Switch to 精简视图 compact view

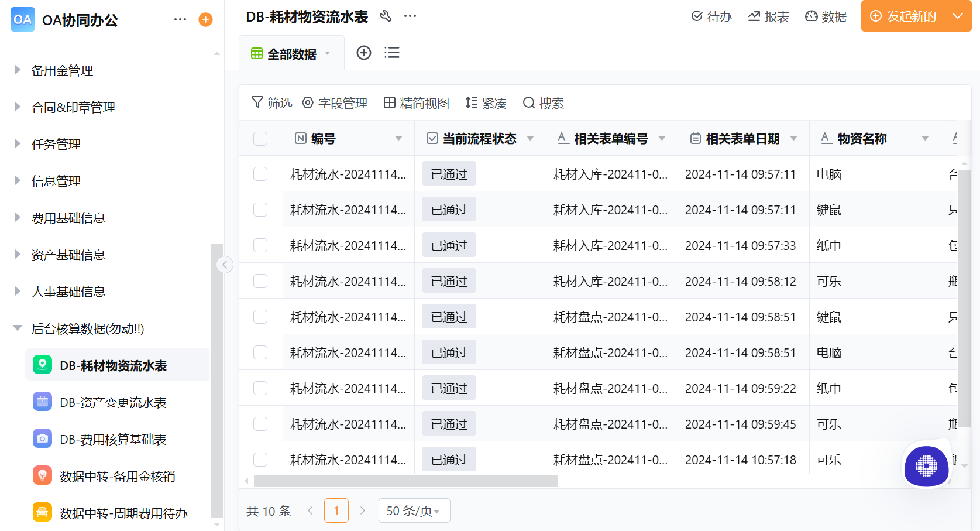pos(417,103)
